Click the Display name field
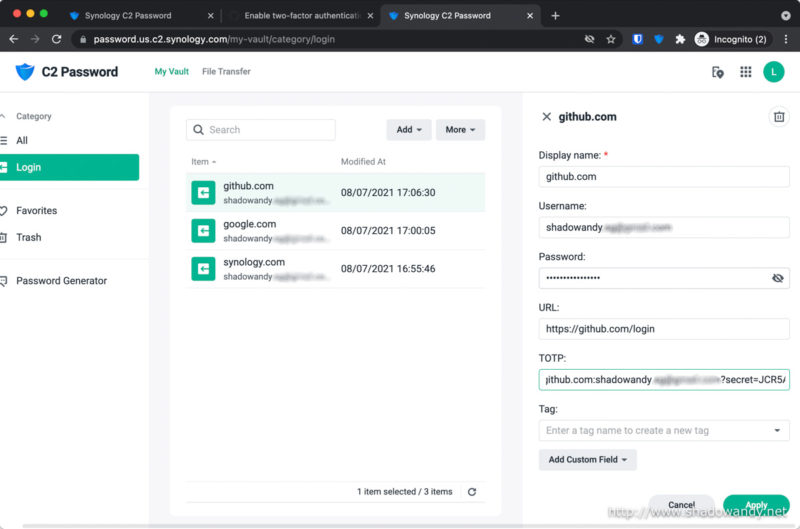Screen dimensions: 800x529 664,177
